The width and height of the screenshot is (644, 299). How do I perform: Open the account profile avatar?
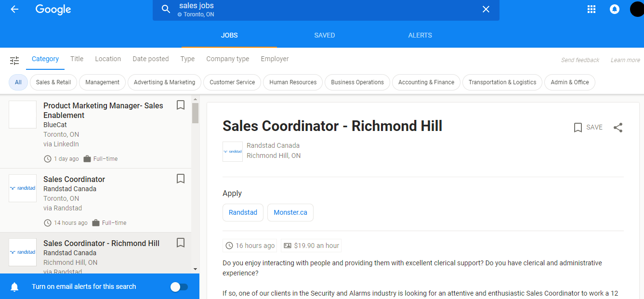(x=637, y=9)
